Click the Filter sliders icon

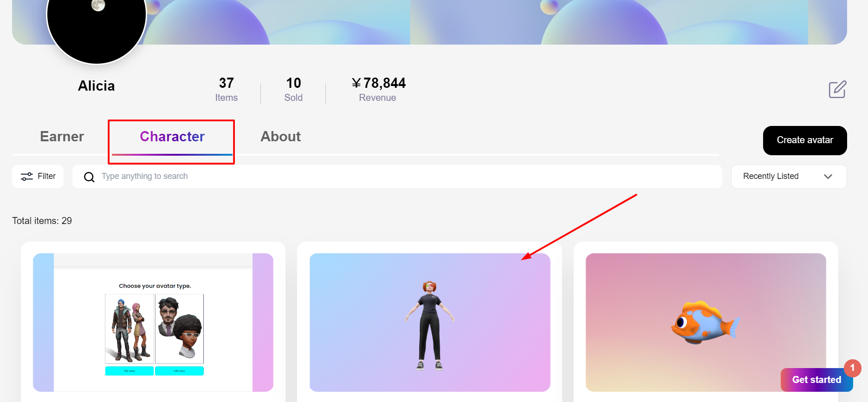tap(27, 177)
